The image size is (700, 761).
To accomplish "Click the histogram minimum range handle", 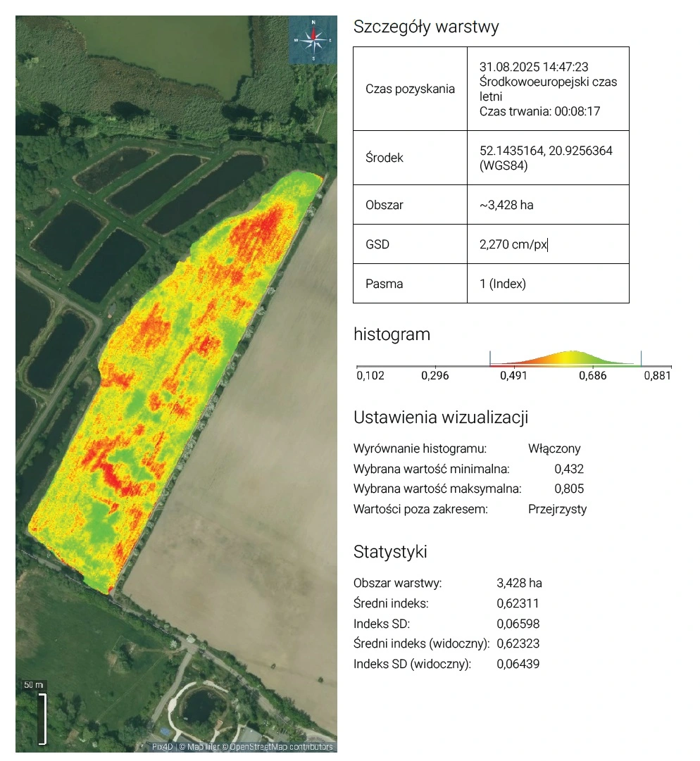I will (x=490, y=358).
